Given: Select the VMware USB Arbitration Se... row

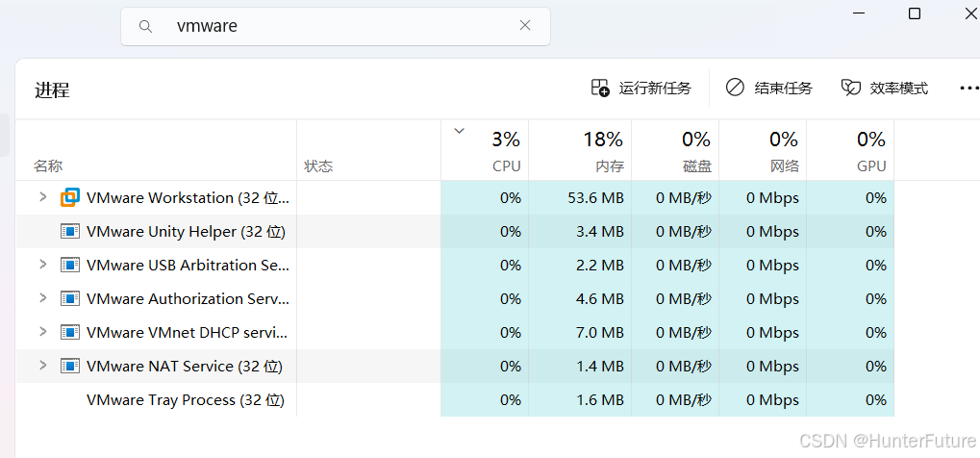Looking at the screenshot, I should click(x=455, y=265).
